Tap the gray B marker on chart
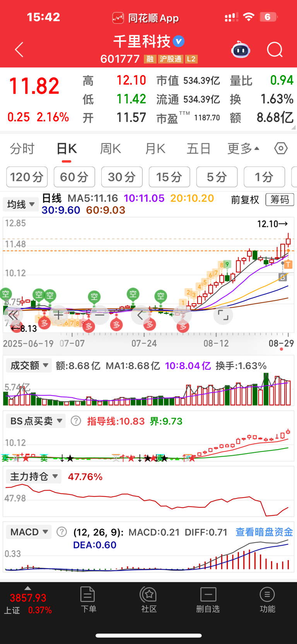 (x=283, y=277)
